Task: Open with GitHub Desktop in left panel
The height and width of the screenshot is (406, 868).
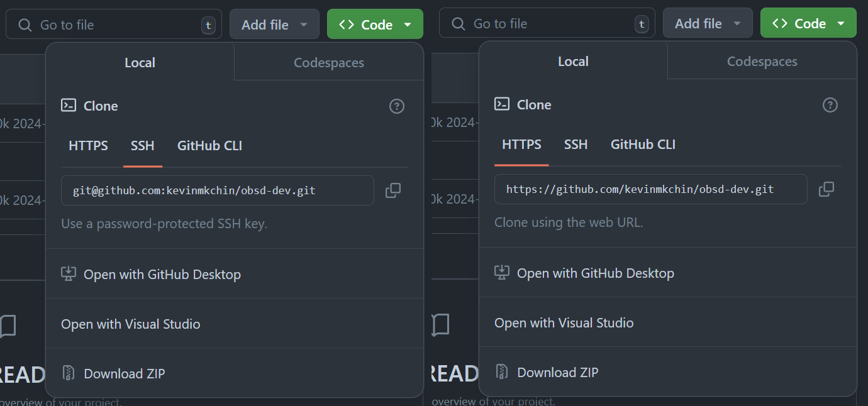Action: pyautogui.click(x=235, y=274)
